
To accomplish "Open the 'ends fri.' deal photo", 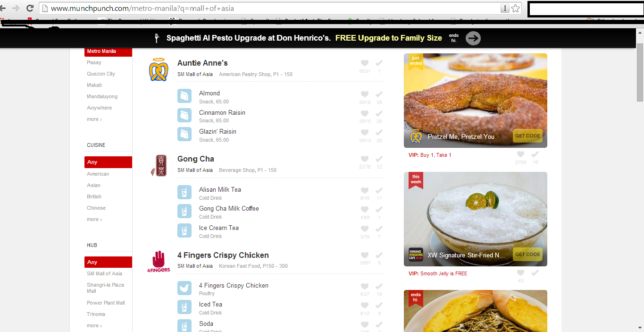I will pos(476,311).
